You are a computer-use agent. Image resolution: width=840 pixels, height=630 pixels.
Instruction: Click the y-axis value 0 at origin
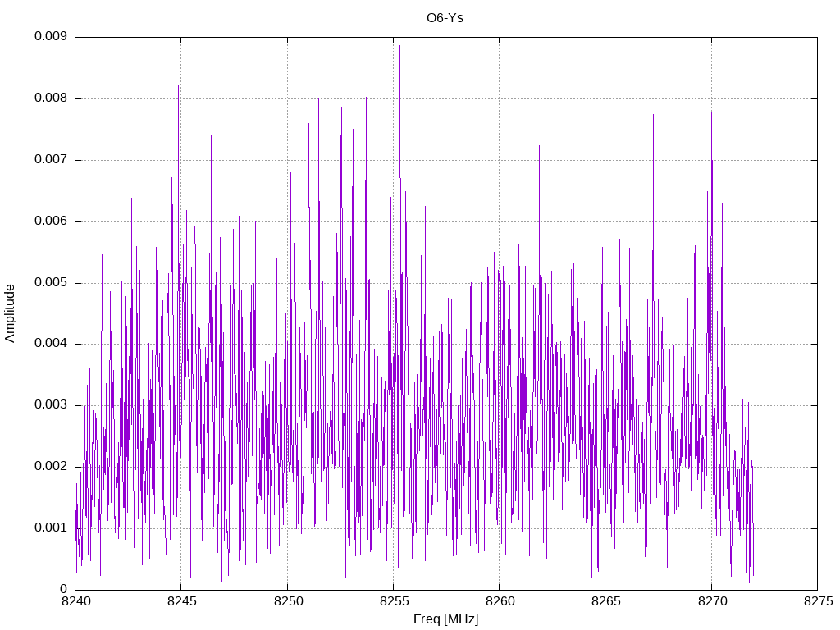click(64, 589)
